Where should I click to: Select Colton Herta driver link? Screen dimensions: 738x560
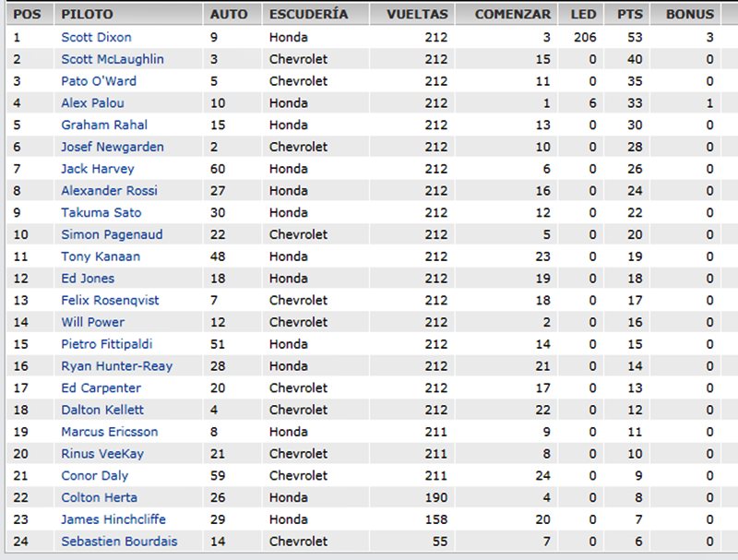(100, 497)
